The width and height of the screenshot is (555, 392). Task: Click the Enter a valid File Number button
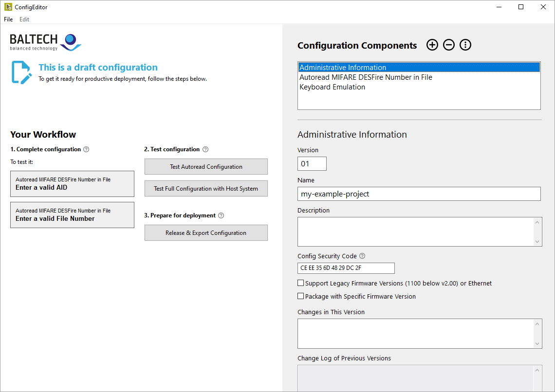[x=72, y=215]
